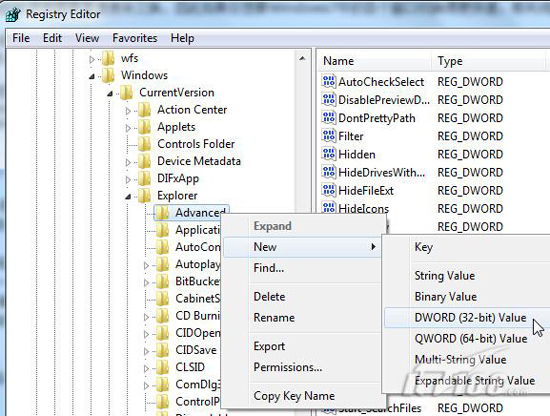This screenshot has width=550, height=416.
Task: Select the HideFileExt value icon
Action: (x=329, y=190)
